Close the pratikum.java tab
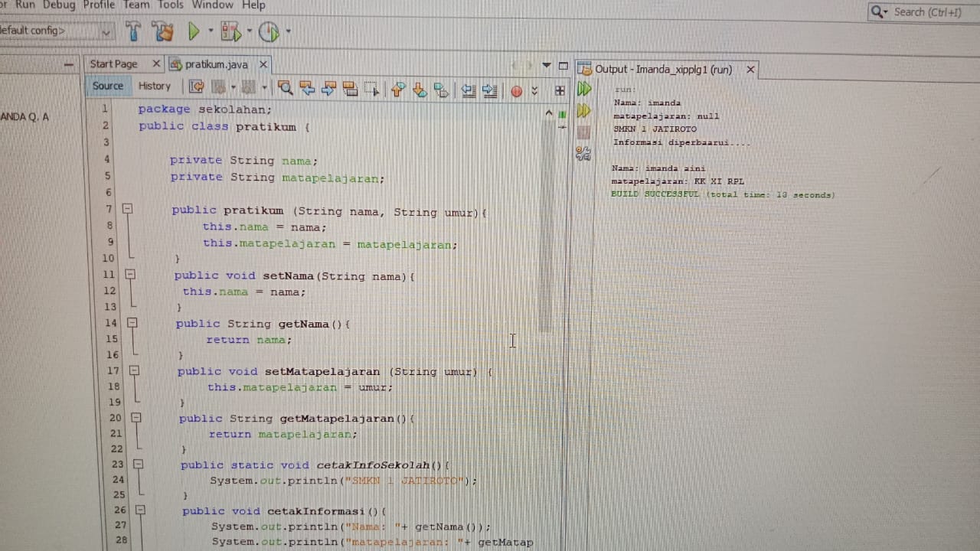Screen dimensions: 980x551 click(263, 64)
